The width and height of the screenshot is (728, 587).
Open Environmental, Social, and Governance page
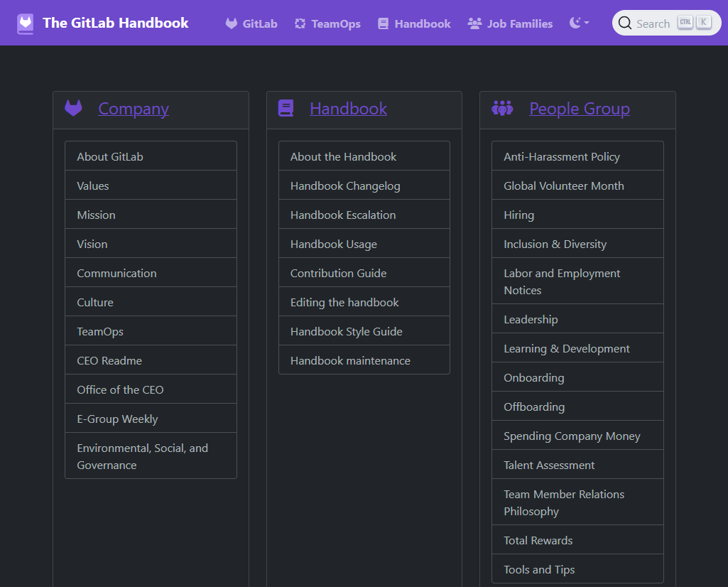142,456
